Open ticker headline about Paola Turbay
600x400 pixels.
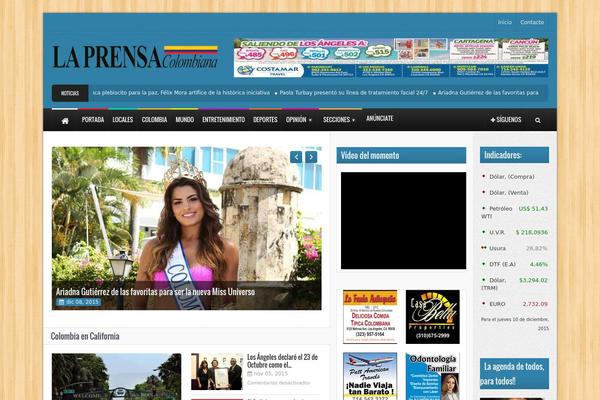tap(354, 93)
